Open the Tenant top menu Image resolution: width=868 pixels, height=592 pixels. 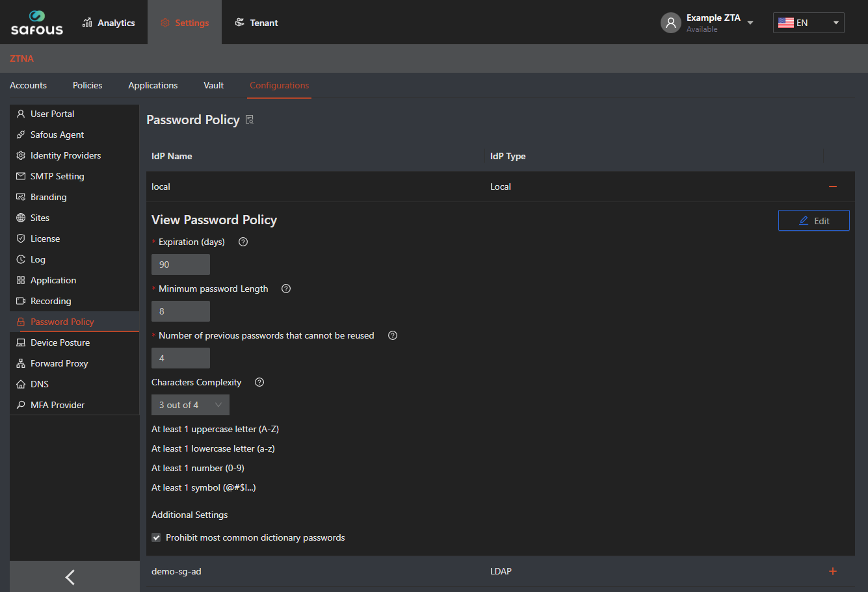(256, 23)
